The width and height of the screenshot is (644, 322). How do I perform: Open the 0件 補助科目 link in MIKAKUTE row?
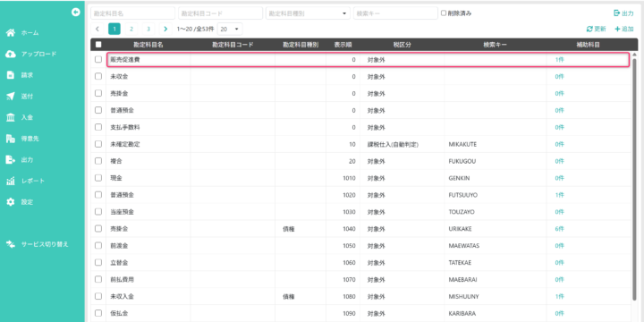[x=559, y=145]
